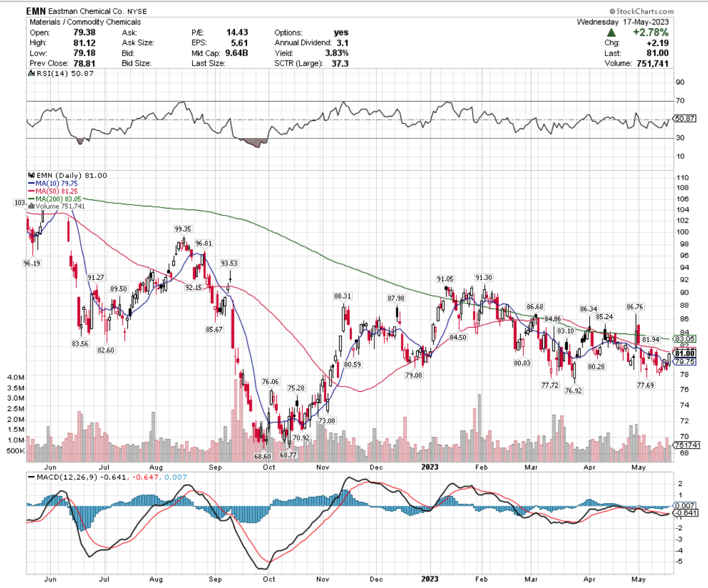Click the 77.69 May low label
This screenshot has width=708, height=588.
pos(645,385)
